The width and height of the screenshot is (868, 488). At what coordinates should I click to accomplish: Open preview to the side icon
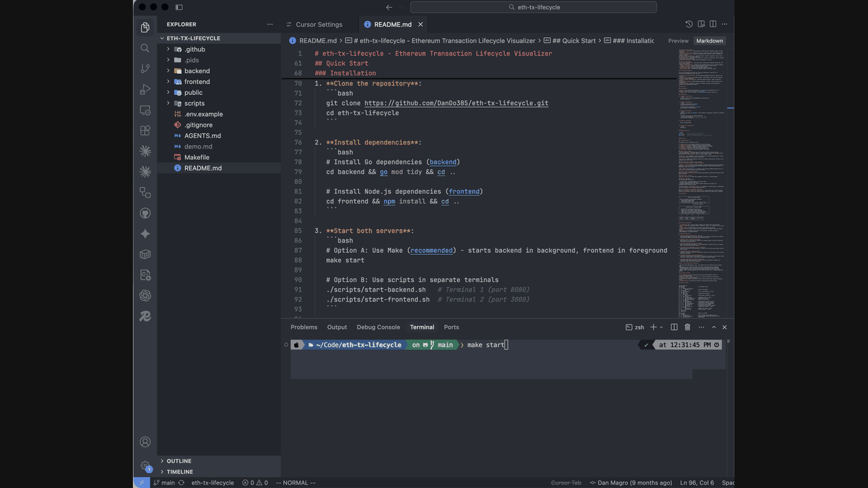point(701,24)
